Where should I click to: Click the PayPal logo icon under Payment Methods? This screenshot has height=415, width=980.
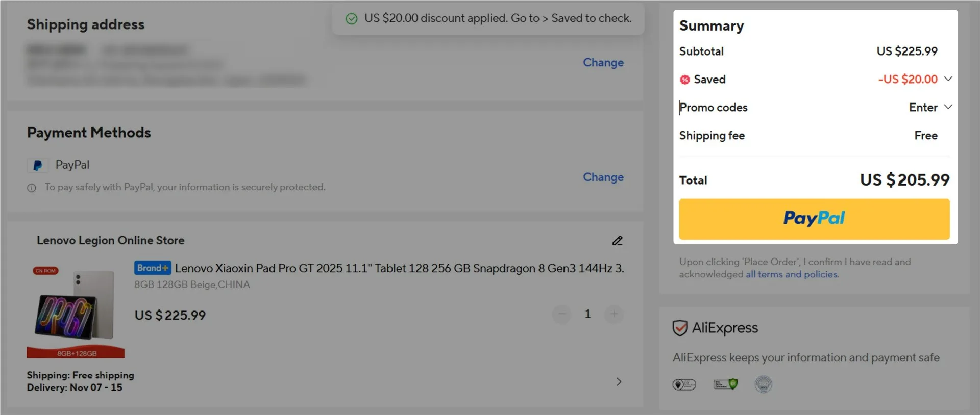tap(37, 165)
